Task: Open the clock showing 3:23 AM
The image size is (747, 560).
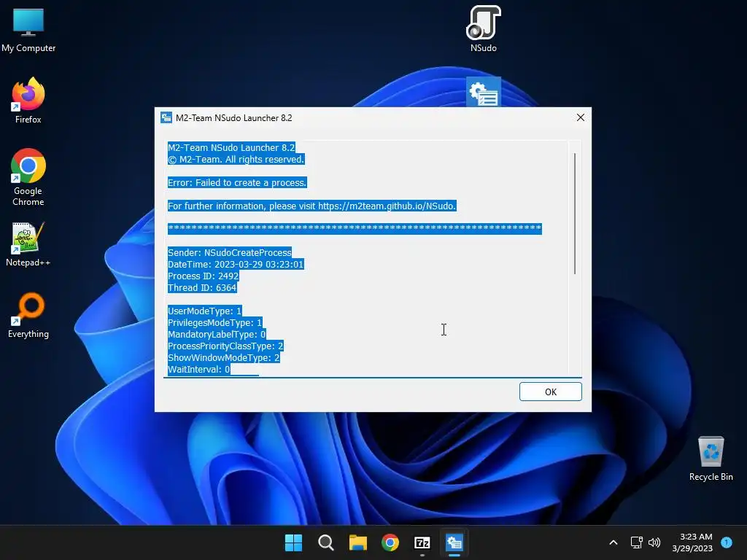Action: [692, 542]
